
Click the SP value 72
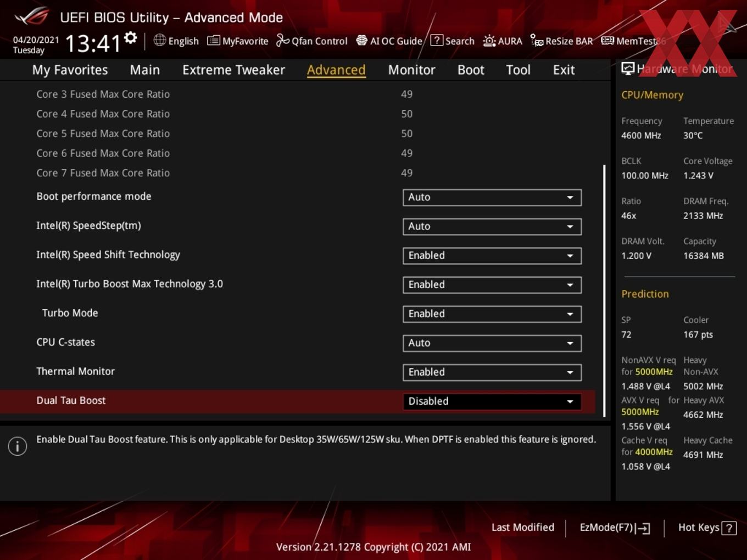pos(626,334)
